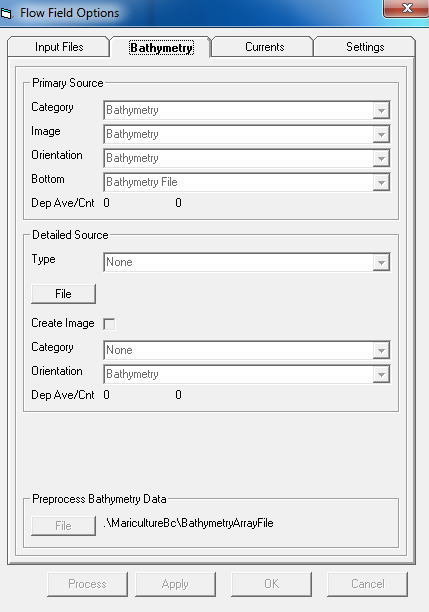Expand the Primary Source Category dropdown arrow
This screenshot has width=429, height=612.
coord(381,110)
